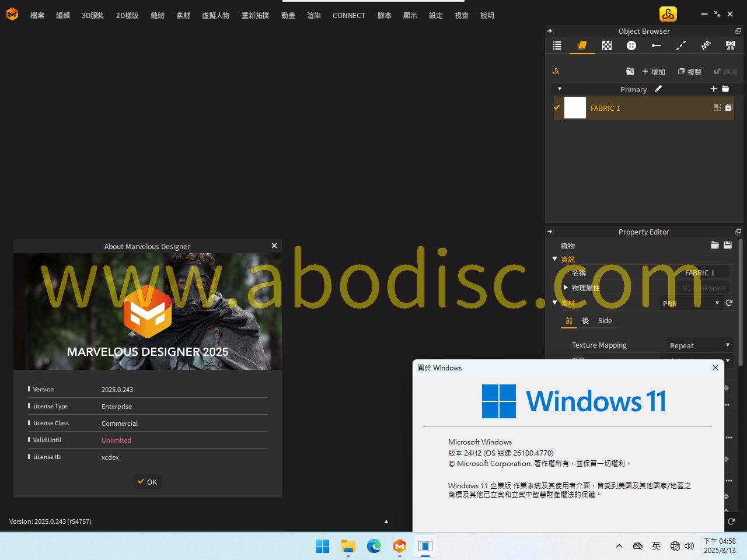Viewport: 747px width, 560px height.
Task: Open the bow-shaped tab icon in Object Browser
Action: (x=730, y=45)
